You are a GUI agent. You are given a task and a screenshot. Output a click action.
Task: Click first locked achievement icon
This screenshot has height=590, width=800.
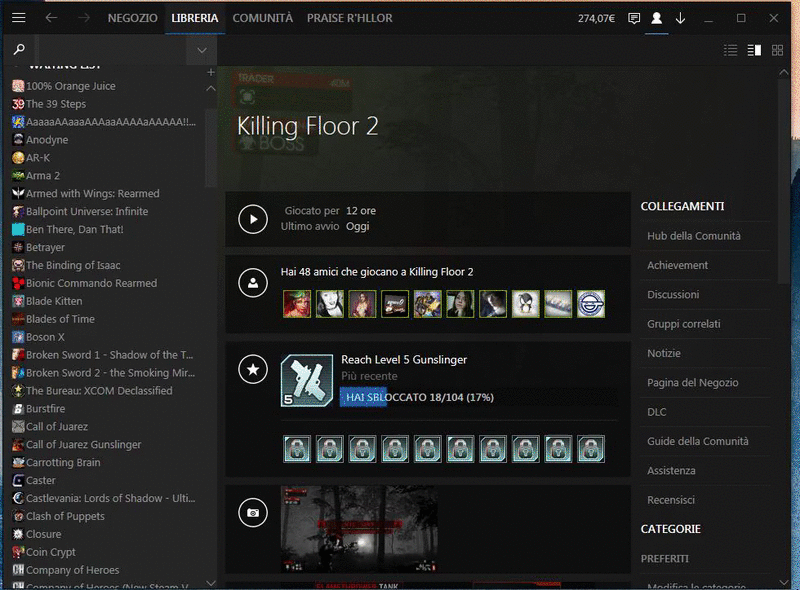(x=297, y=449)
